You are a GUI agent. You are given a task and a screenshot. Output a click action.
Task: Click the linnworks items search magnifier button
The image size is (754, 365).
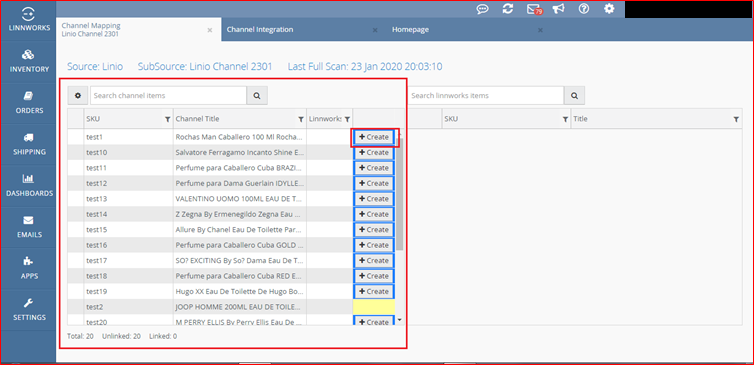point(575,96)
